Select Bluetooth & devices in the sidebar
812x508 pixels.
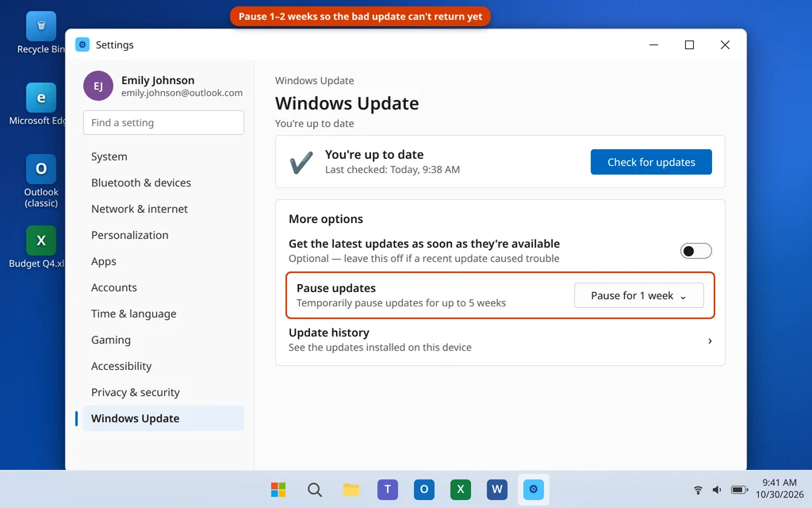coord(163,183)
